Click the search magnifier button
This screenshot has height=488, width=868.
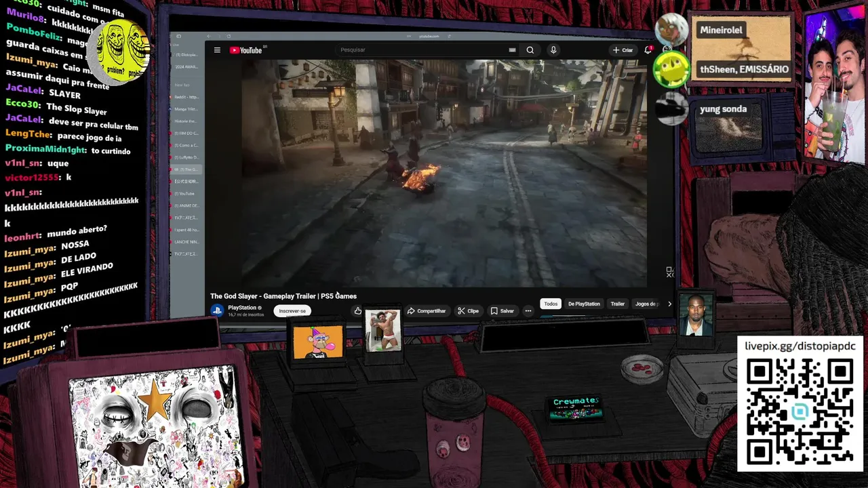coord(530,50)
